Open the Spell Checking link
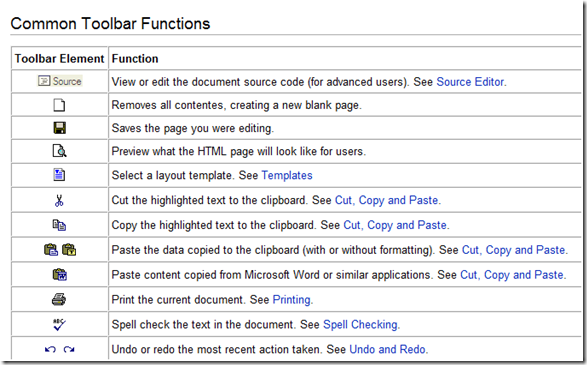This screenshot has height=365, width=587. pyautogui.click(x=360, y=325)
